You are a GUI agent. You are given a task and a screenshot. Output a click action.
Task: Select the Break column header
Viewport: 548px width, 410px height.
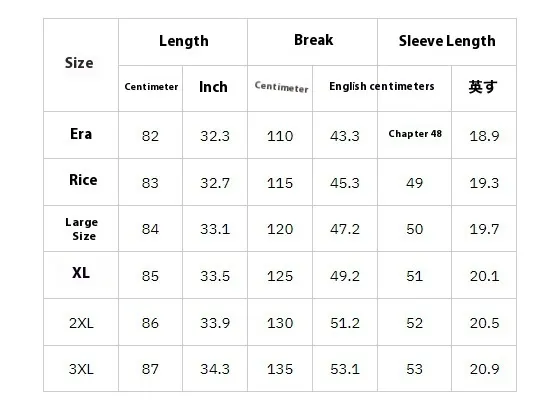pyautogui.click(x=313, y=40)
